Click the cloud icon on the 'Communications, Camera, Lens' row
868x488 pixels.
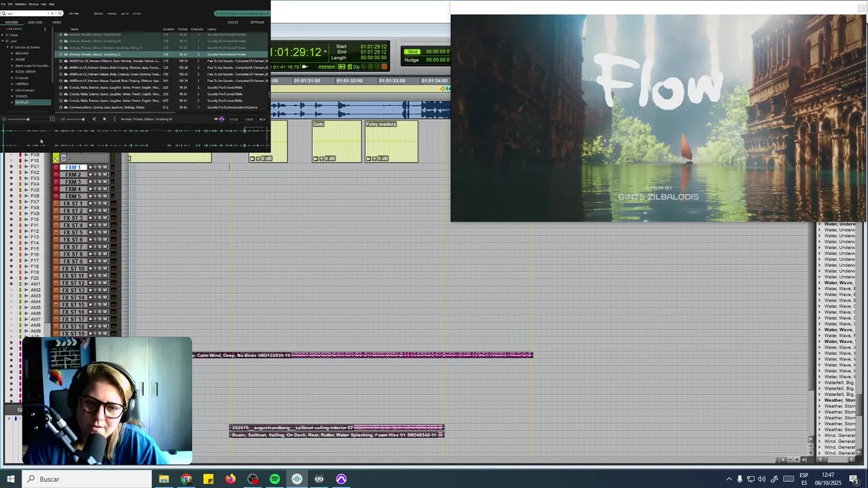(66, 107)
